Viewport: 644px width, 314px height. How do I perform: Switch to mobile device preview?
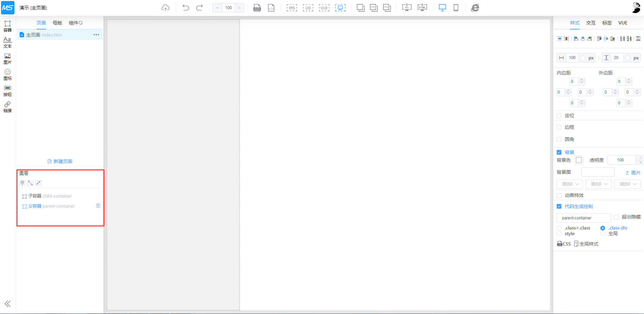[x=456, y=8]
